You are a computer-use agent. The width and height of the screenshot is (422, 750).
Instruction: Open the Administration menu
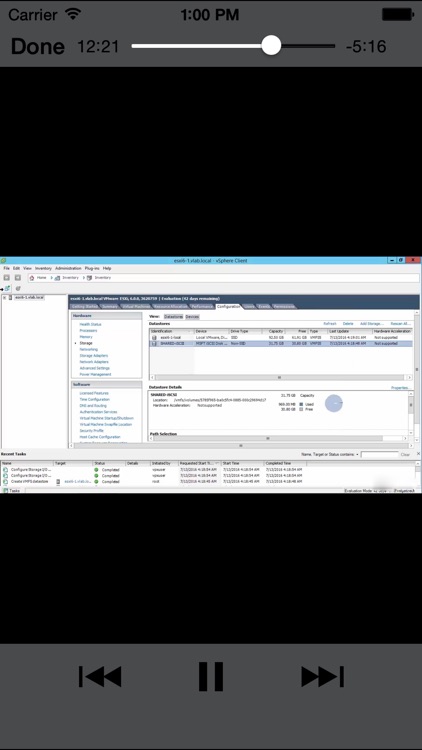[x=68, y=268]
